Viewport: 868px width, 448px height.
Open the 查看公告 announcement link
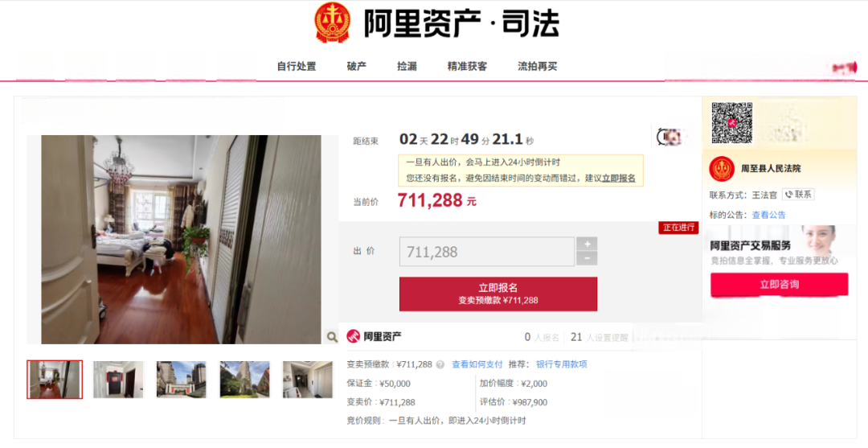(768, 215)
